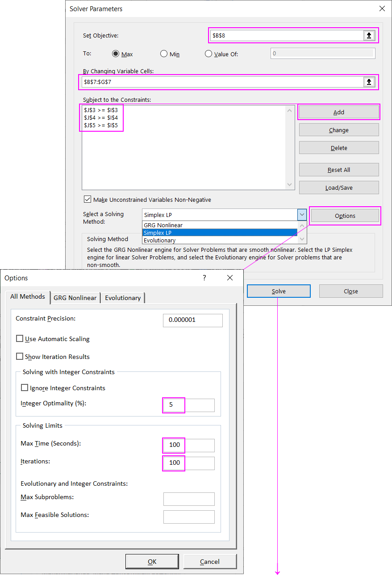Screen dimensions: 392x575
Task: Switch to the Evolutionary tab
Action: (122, 298)
